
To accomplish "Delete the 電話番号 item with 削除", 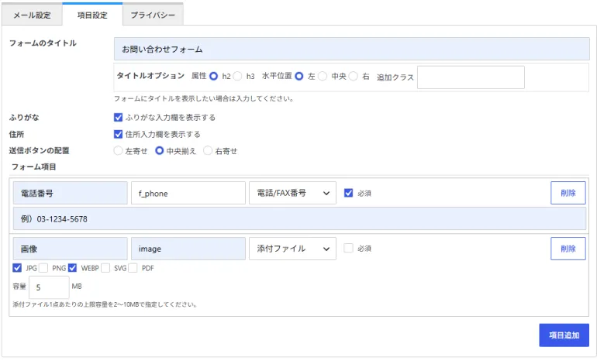I will (x=568, y=193).
